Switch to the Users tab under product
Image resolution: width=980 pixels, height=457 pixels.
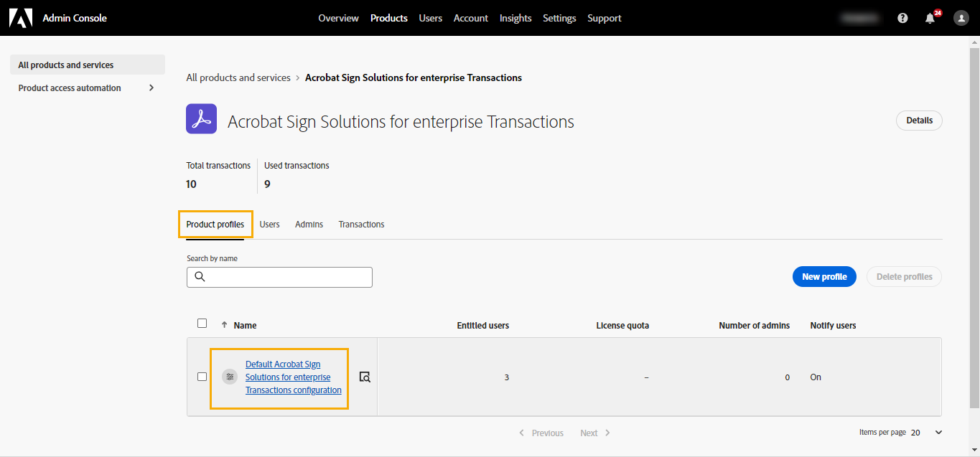point(270,225)
